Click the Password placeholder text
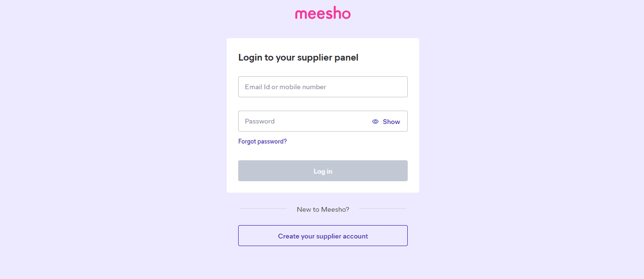644x279 pixels. click(260, 121)
